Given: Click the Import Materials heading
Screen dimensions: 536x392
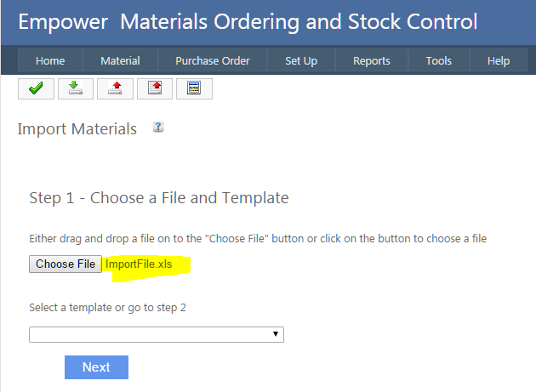Looking at the screenshot, I should [x=77, y=129].
